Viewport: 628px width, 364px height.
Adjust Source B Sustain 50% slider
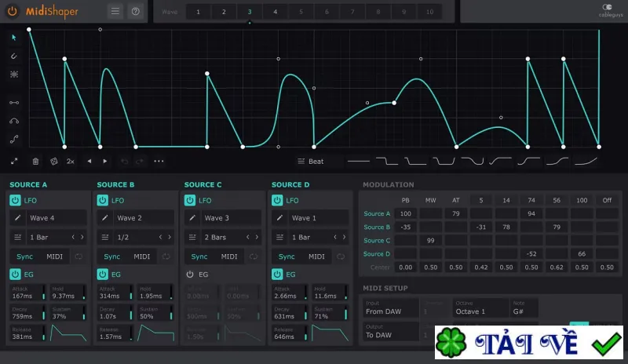(x=155, y=313)
